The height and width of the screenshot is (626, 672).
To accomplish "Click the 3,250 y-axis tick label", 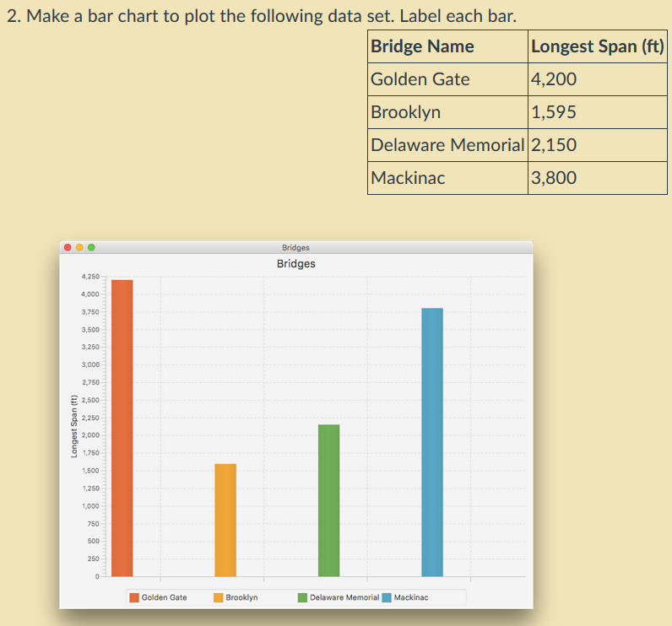I will coord(90,347).
